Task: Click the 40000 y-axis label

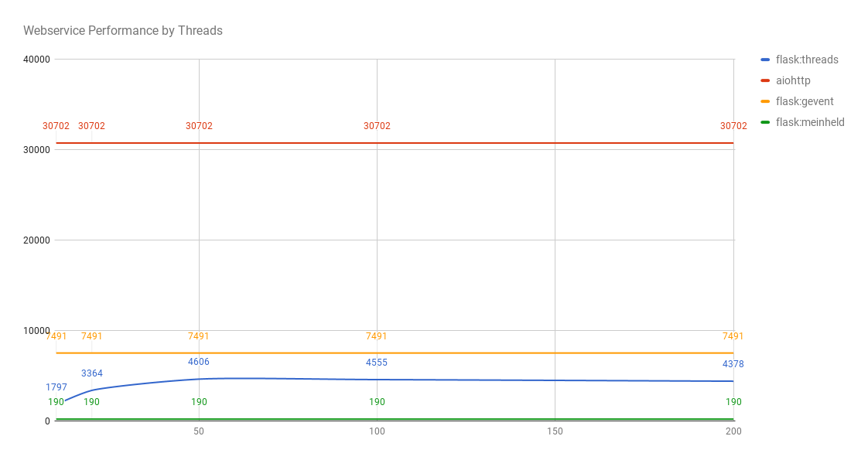Action: pos(36,60)
